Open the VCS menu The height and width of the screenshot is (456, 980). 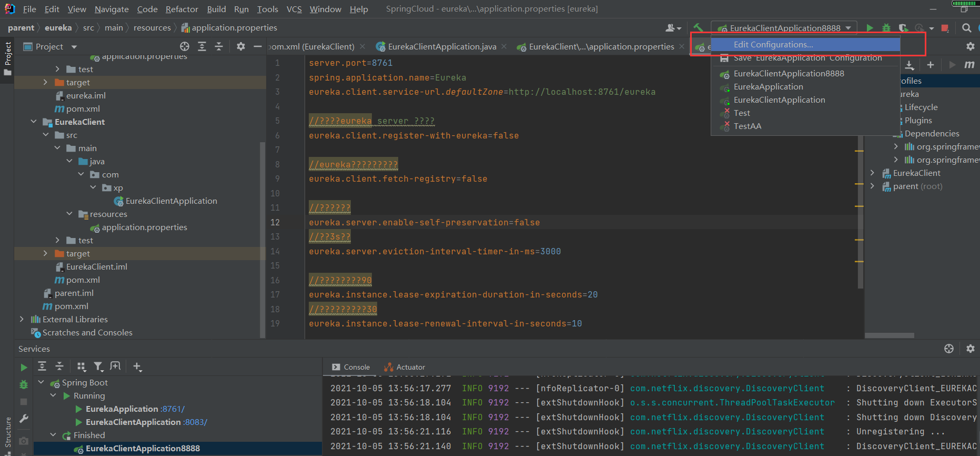click(294, 9)
